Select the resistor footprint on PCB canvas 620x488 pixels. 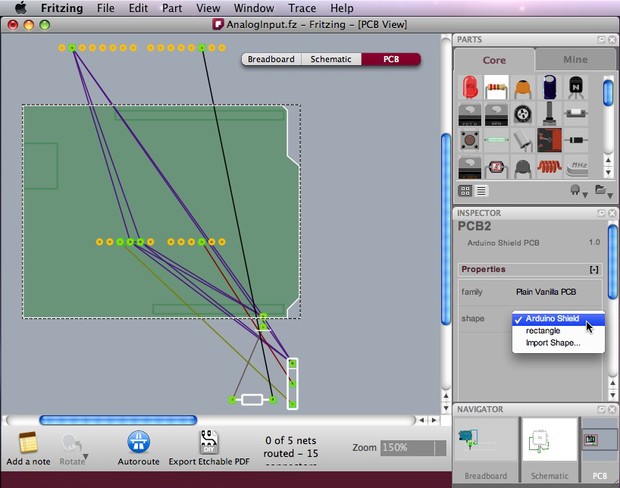tap(252, 400)
